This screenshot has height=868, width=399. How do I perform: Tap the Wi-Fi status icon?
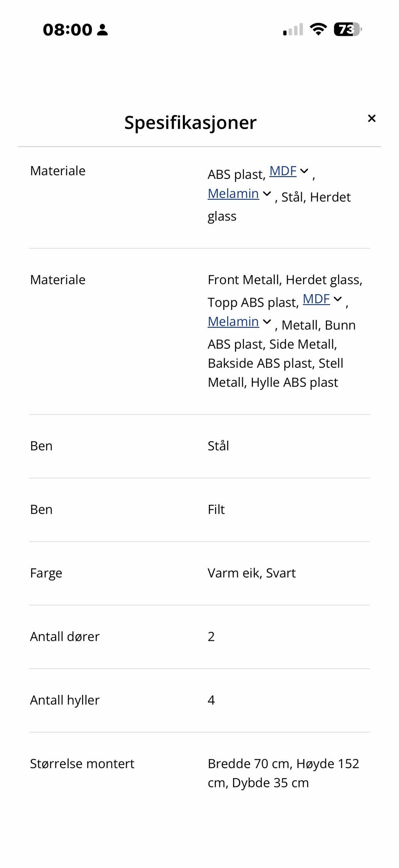318,29
